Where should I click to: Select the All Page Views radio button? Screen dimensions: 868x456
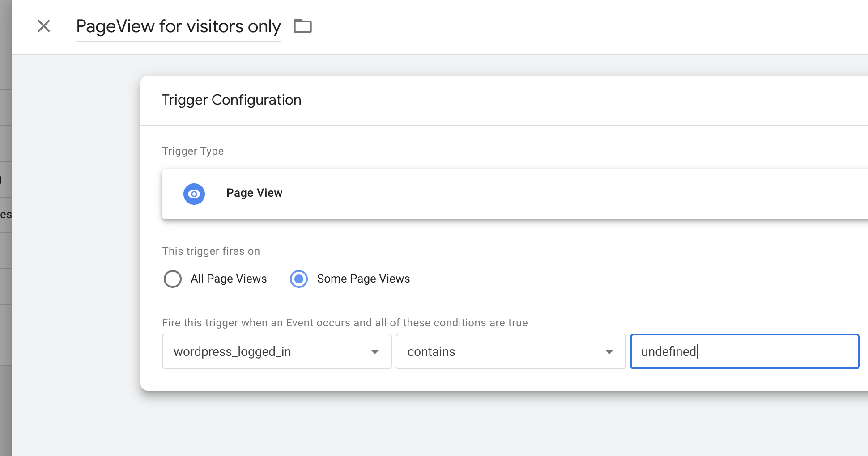point(173,279)
